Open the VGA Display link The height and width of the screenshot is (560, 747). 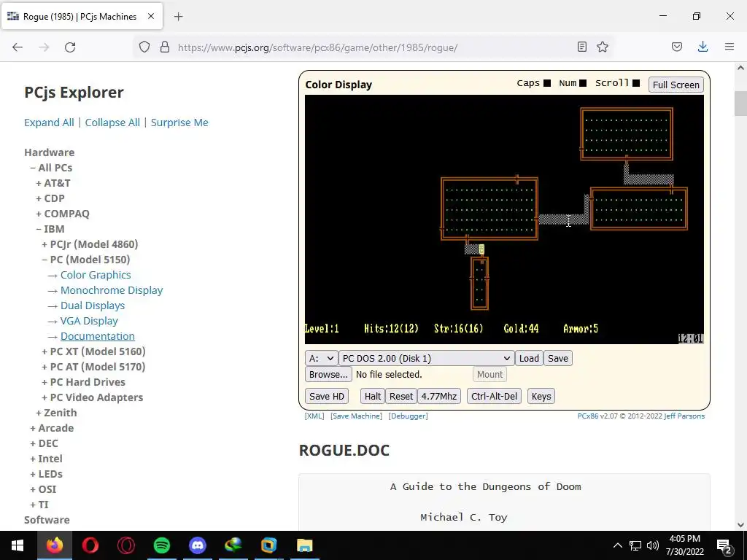(x=89, y=321)
